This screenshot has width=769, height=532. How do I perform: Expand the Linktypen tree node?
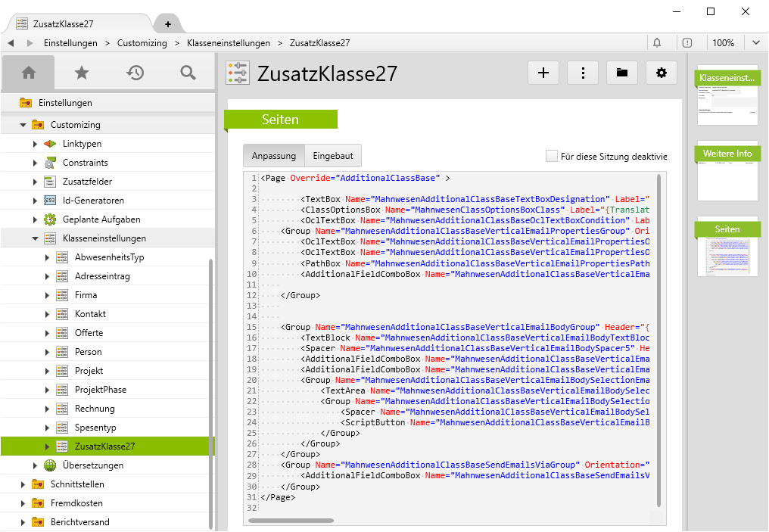coord(35,144)
